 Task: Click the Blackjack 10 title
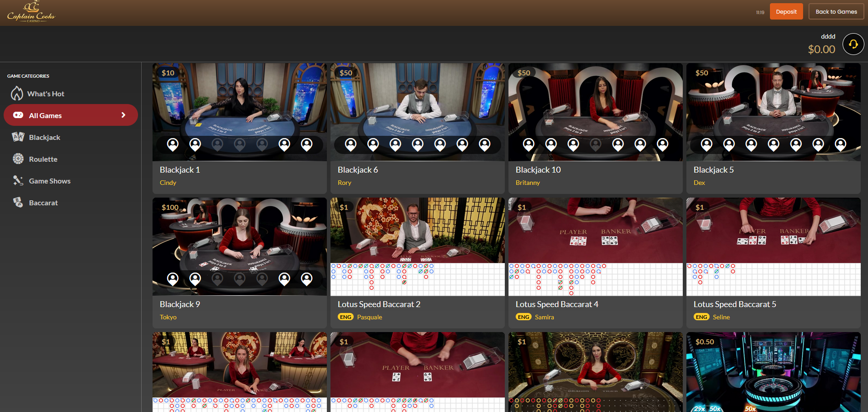point(538,170)
